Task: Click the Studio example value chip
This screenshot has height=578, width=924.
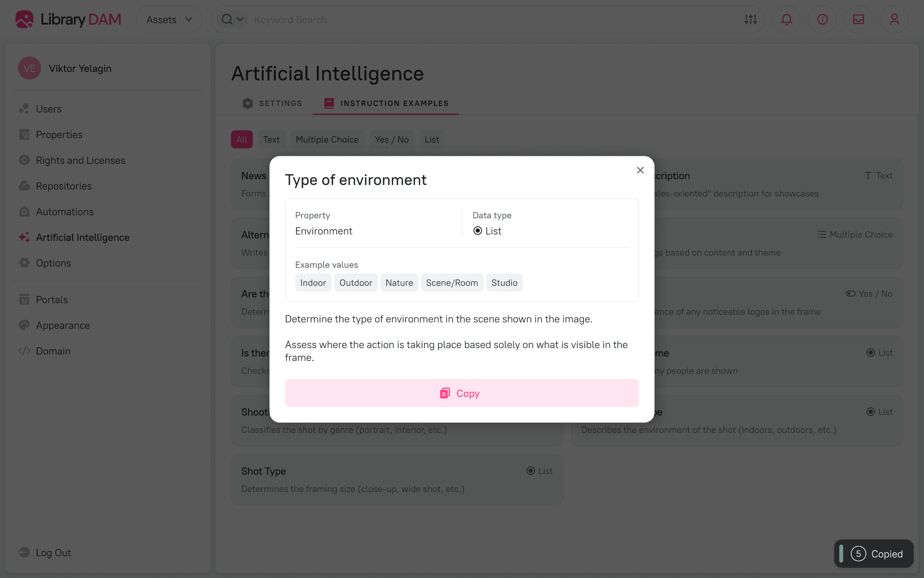Action: [504, 283]
